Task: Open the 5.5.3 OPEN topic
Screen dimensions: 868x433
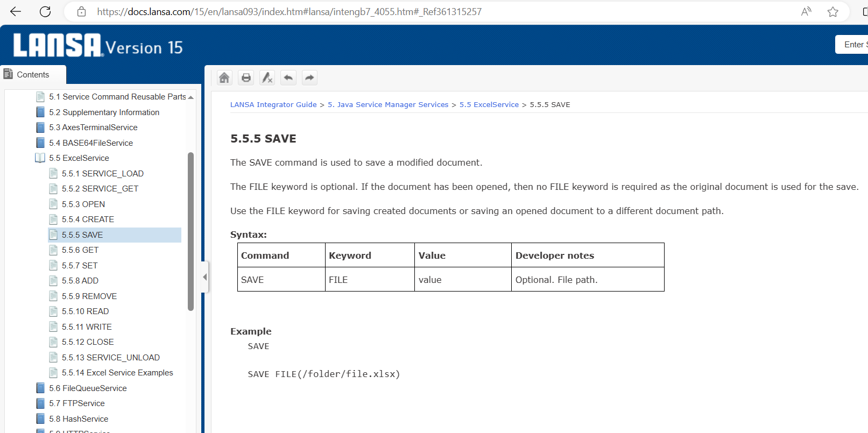Action: tap(83, 204)
